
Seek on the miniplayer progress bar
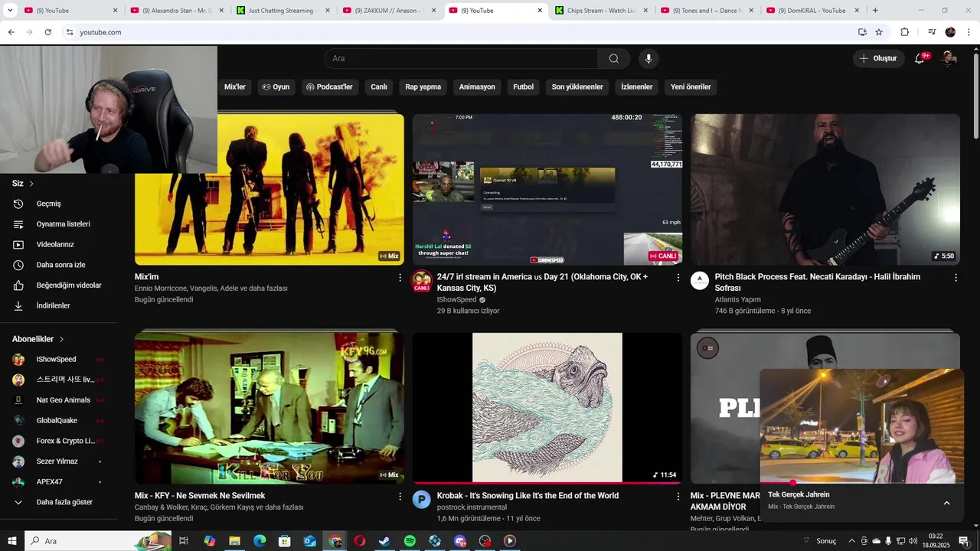862,484
